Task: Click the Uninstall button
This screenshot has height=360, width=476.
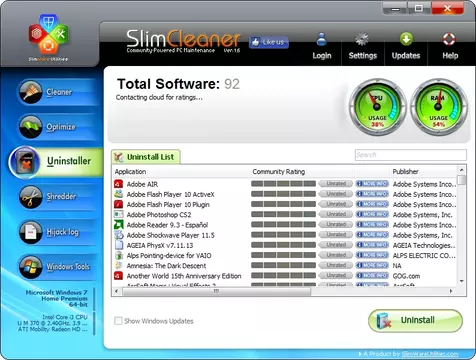Action: [415, 320]
